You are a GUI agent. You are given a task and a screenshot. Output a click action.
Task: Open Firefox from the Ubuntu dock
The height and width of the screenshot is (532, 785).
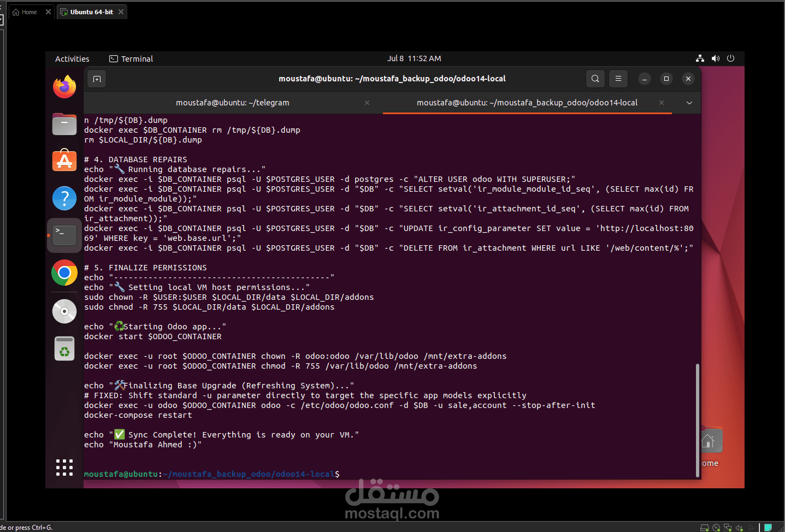tap(64, 87)
